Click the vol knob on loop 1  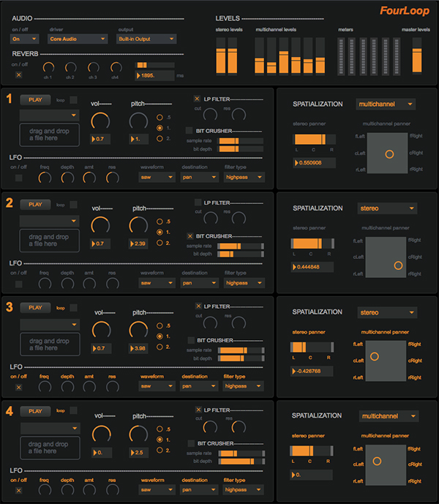pyautogui.click(x=101, y=121)
